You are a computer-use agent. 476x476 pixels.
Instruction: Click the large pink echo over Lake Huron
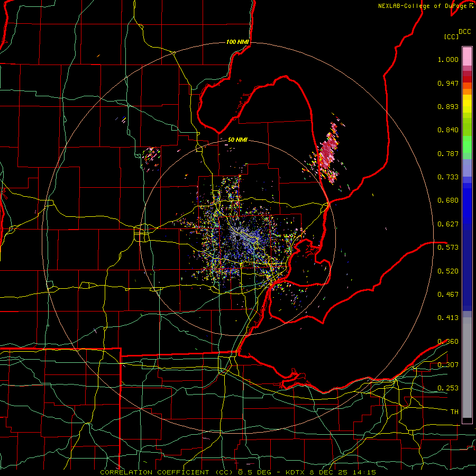(328, 152)
